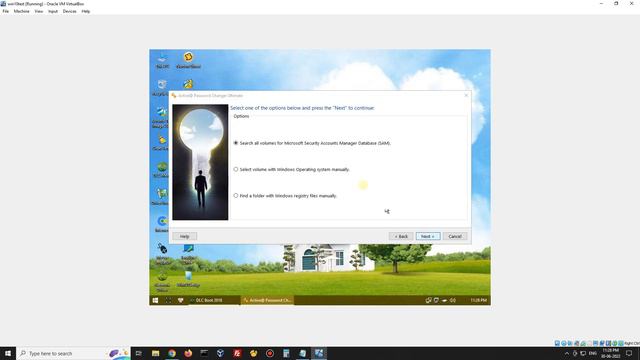Open File Explorer on host taskbar
The image size is (640, 360).
coord(156,353)
